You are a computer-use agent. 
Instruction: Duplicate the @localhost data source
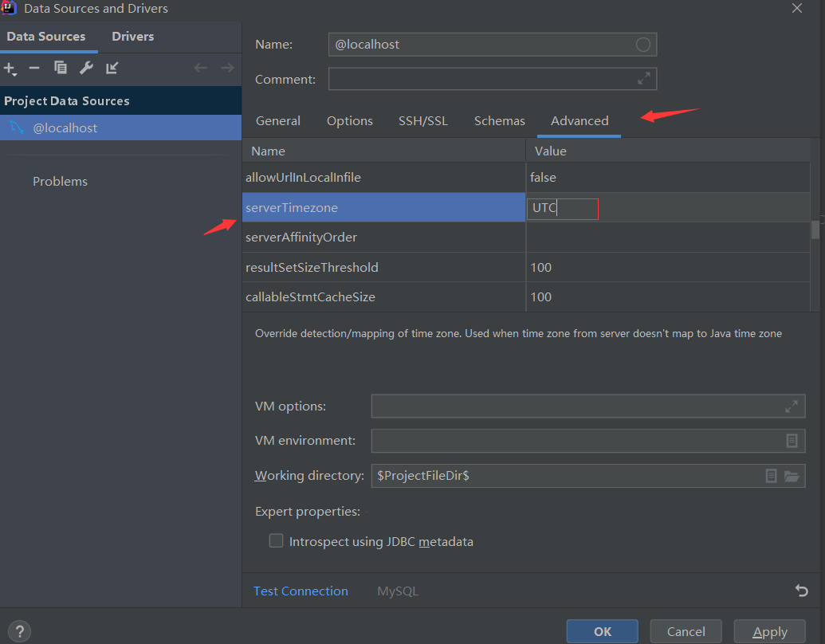[x=60, y=69]
